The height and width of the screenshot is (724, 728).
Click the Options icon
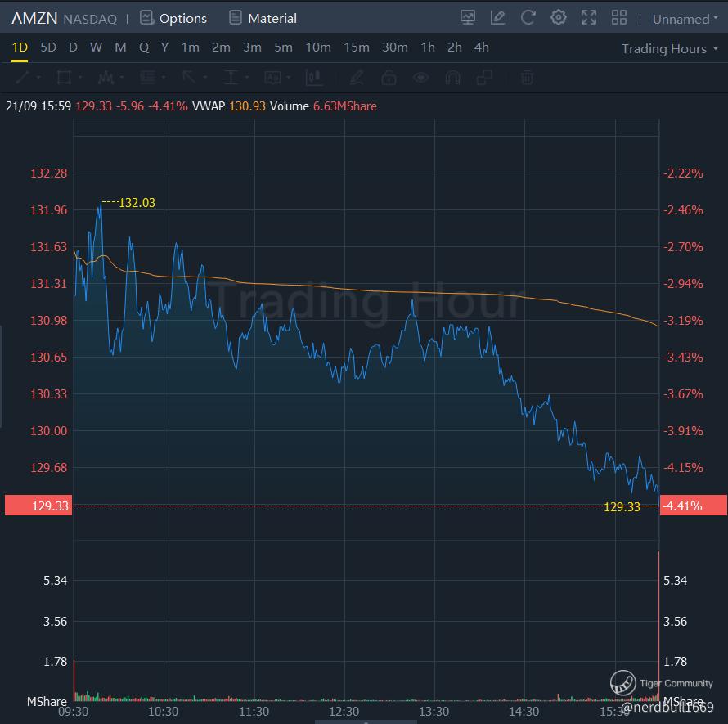point(146,18)
